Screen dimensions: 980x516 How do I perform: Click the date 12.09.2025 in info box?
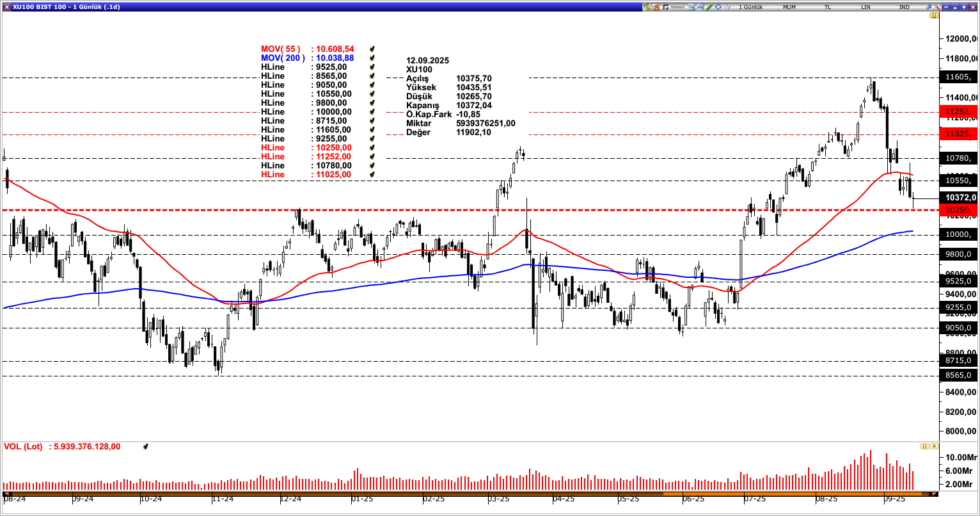(427, 61)
